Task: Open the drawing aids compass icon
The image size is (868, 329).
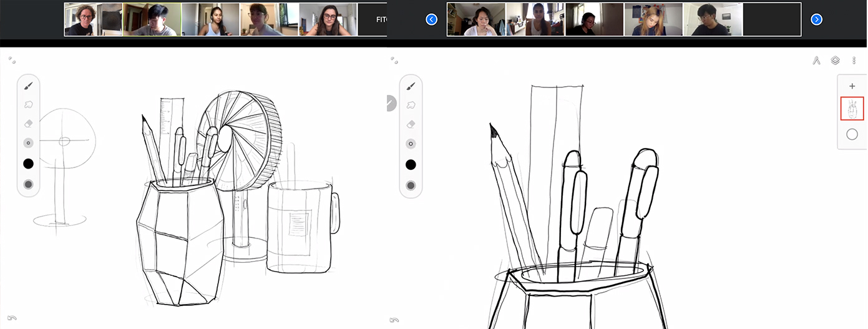Action: pos(816,61)
